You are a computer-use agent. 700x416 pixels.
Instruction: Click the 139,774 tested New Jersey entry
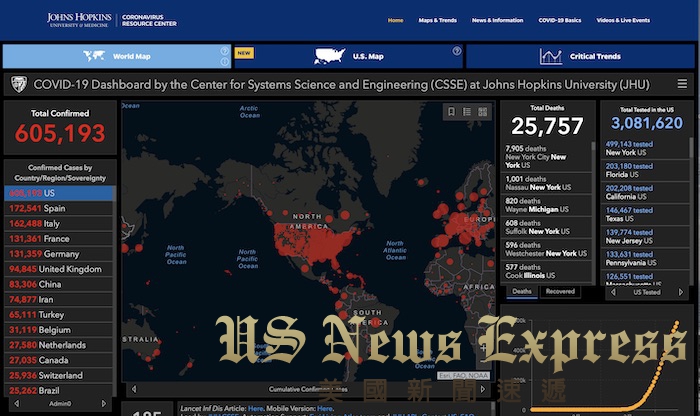point(645,237)
